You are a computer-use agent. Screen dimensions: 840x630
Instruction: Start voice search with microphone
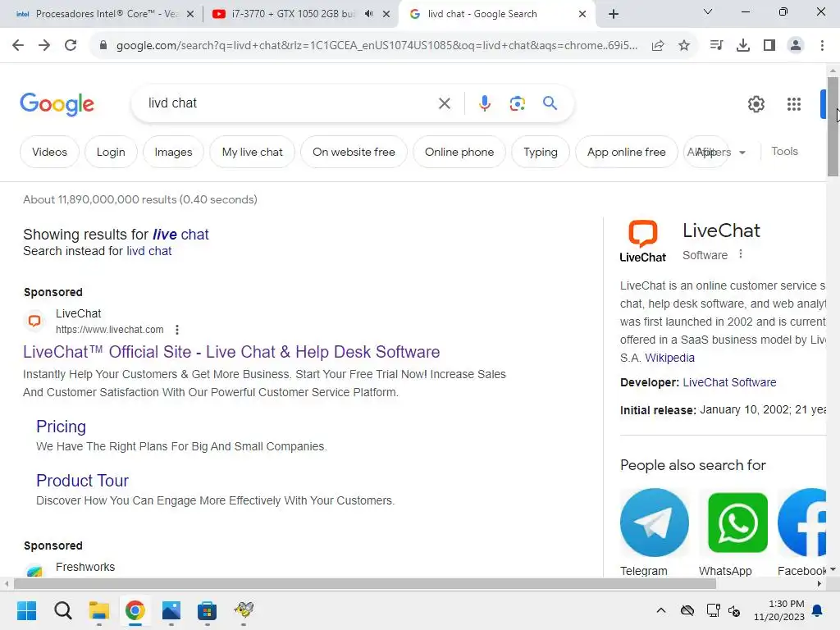pos(485,103)
